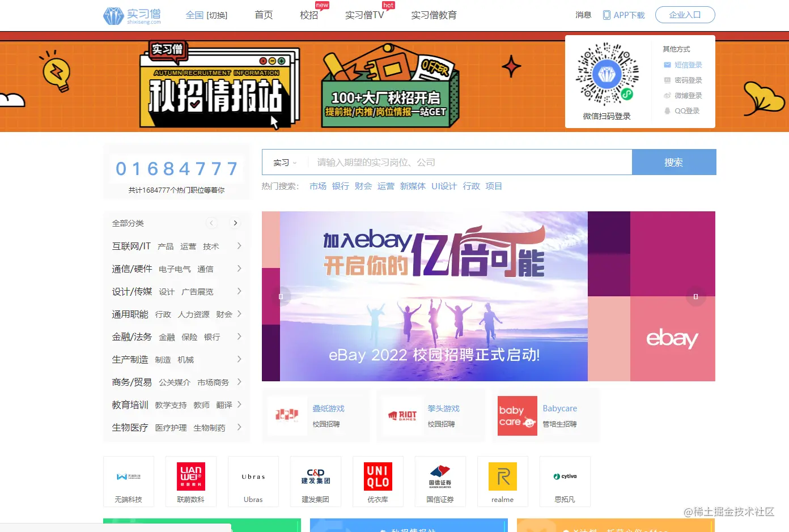Click the WeChat QR code for 微信扫码登录
This screenshot has height=532, width=789.
pyautogui.click(x=607, y=74)
